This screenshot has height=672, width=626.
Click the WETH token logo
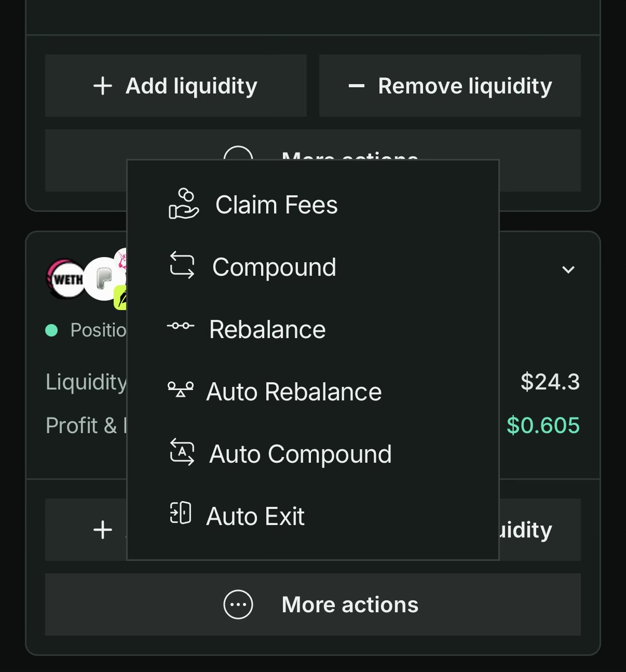click(x=66, y=279)
